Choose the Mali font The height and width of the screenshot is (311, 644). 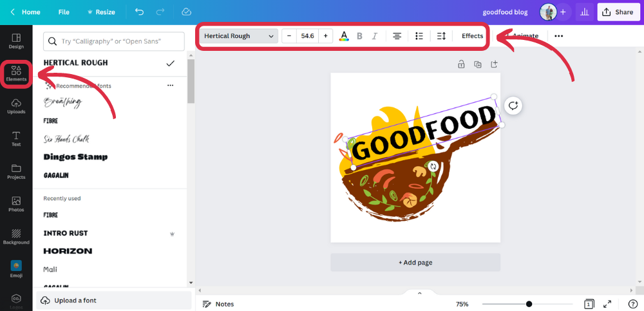50,270
